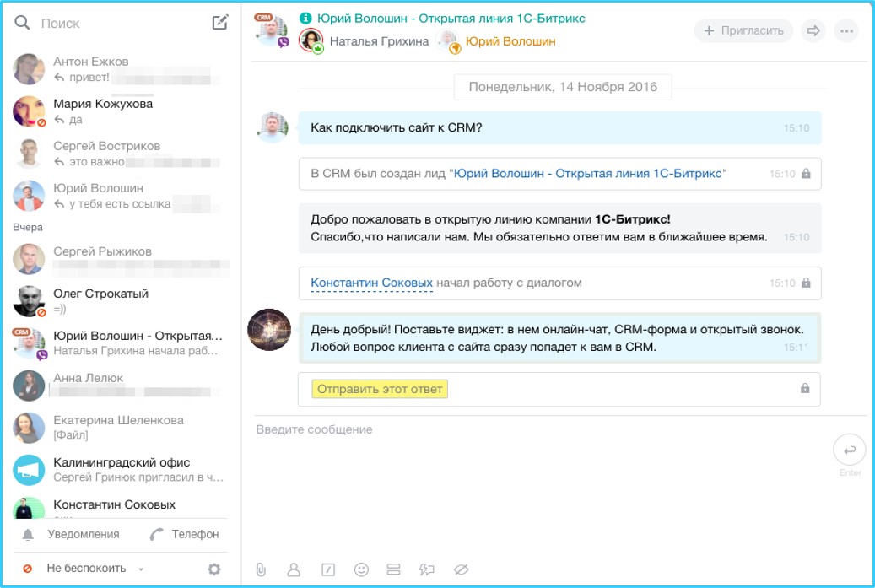Image resolution: width=875 pixels, height=588 pixels.
Task: Click the stacked forms icon in the bottom toolbar
Action: pos(393,569)
